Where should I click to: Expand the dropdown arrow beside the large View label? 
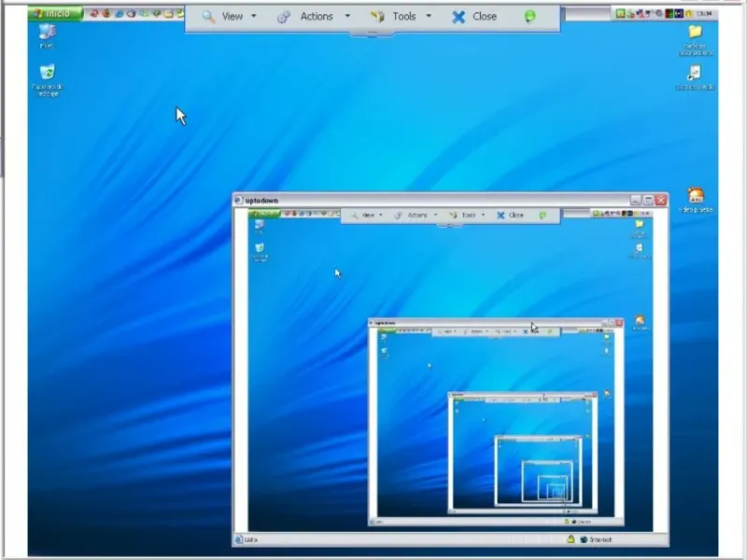pyautogui.click(x=253, y=16)
